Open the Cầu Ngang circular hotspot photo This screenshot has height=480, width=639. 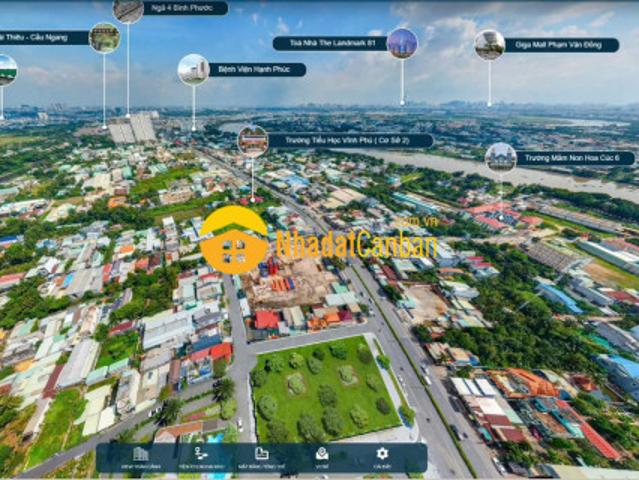point(104,38)
